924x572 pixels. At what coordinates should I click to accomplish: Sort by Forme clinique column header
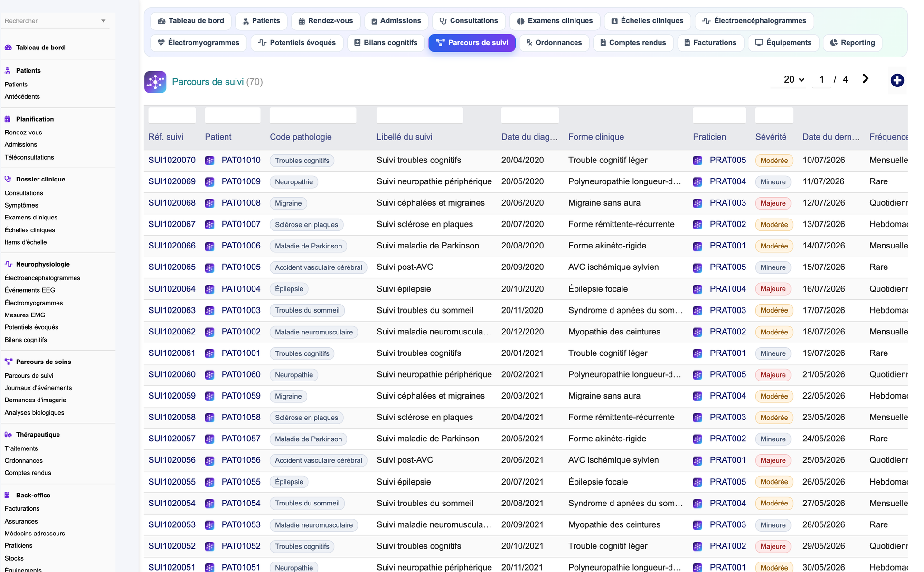(x=596, y=137)
